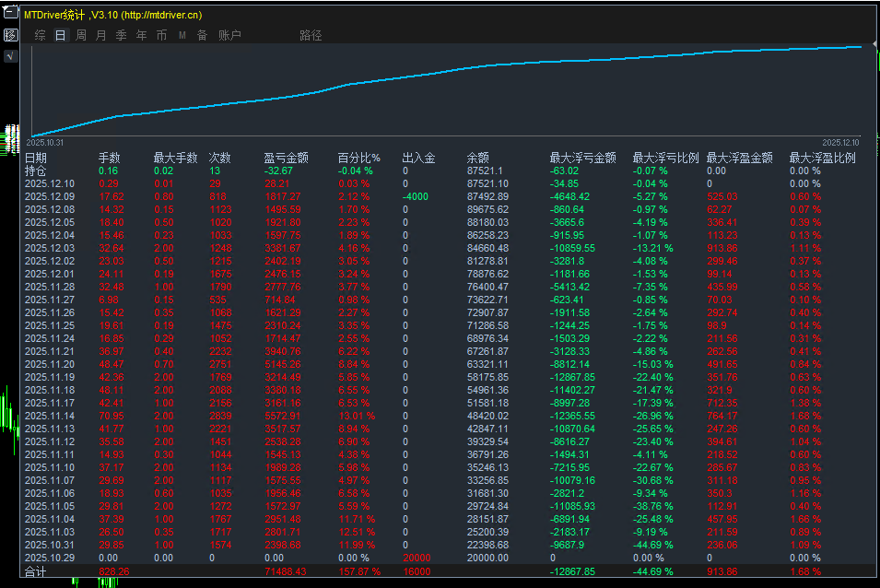Click the 路径 path button

coord(311,35)
